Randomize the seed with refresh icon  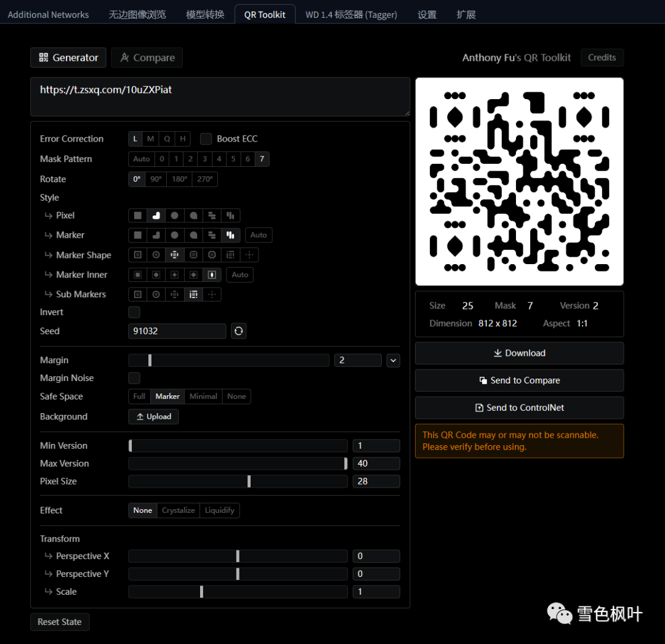239,331
